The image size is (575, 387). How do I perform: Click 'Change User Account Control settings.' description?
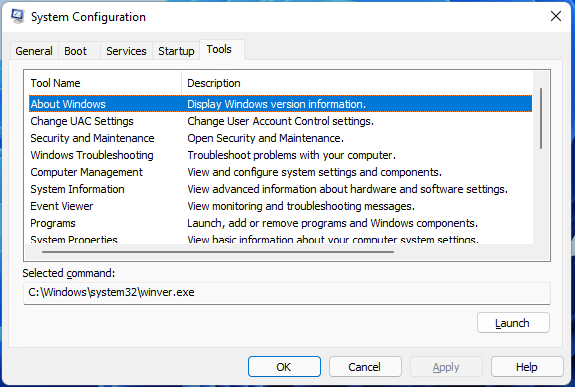tap(281, 121)
